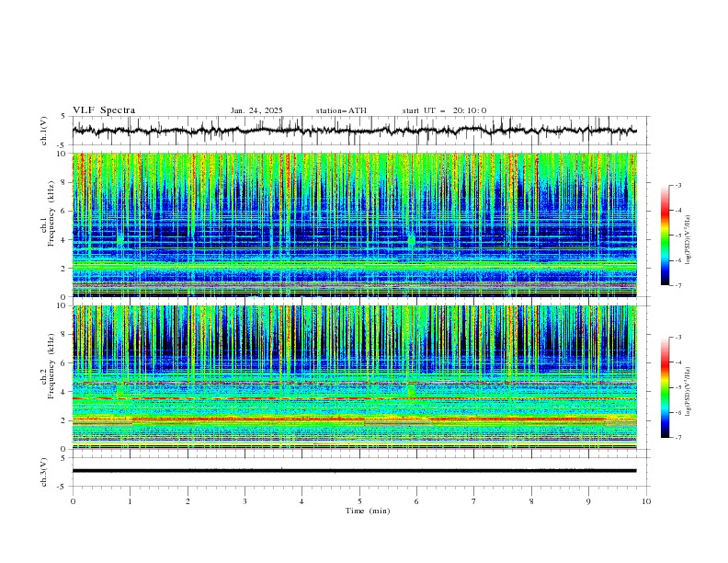Viewport: 728px width, 563px height.
Task: Click the time axis tick label '0'
Action: [x=73, y=501]
